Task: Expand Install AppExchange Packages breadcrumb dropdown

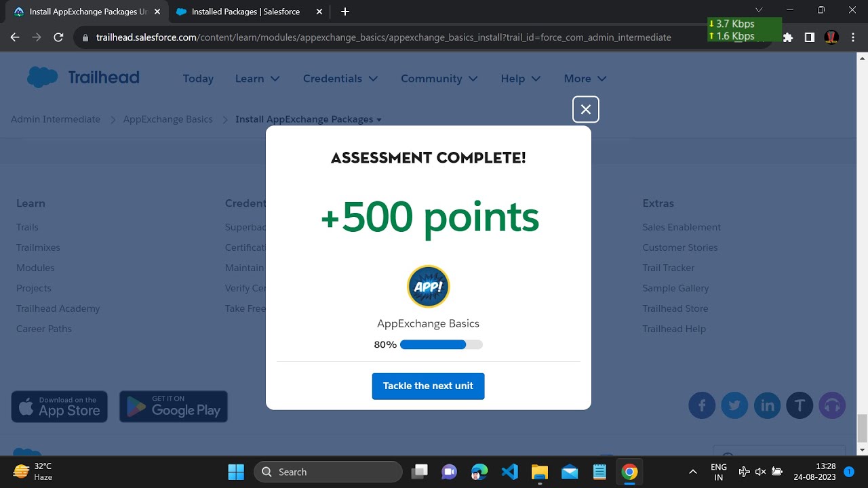Action: (x=309, y=119)
